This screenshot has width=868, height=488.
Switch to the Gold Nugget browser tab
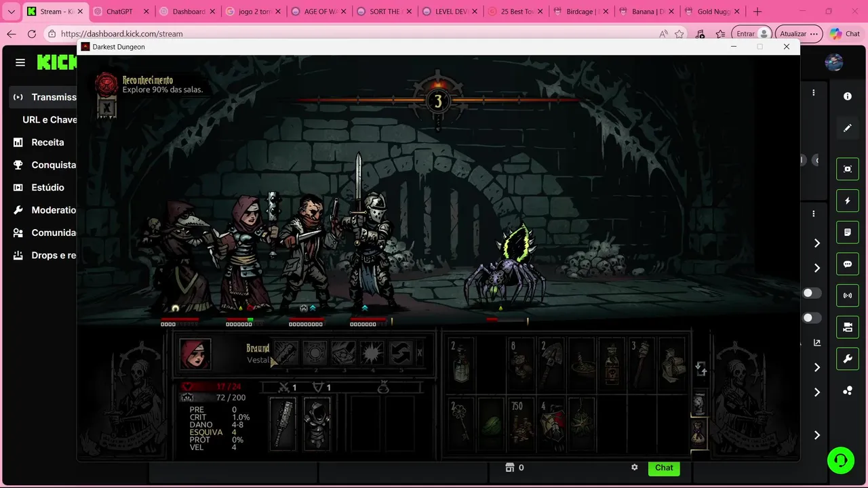[x=712, y=12]
